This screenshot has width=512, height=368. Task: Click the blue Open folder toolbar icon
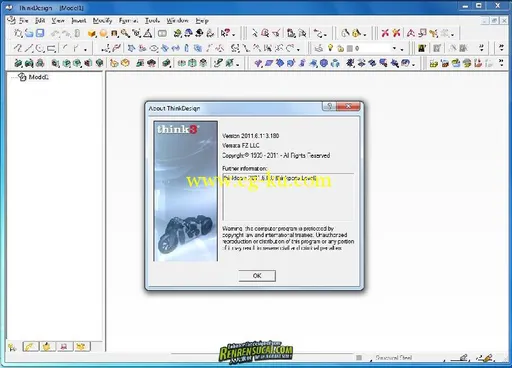click(29, 33)
